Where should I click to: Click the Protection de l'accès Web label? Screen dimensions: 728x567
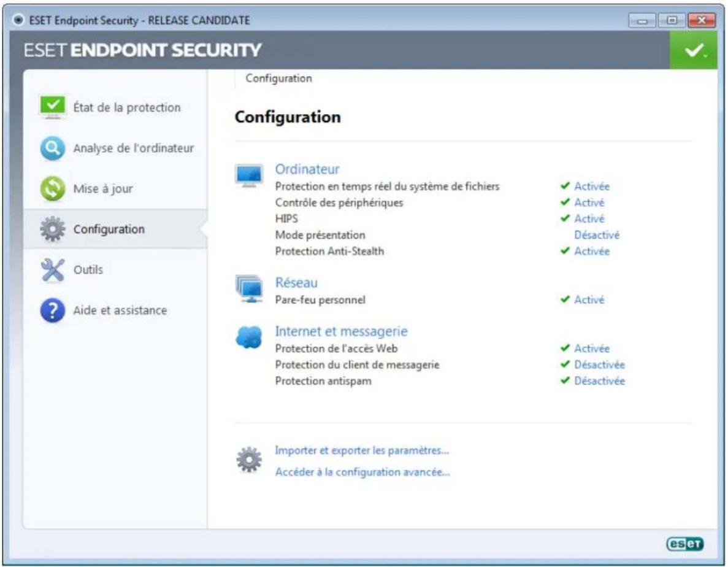[336, 349]
